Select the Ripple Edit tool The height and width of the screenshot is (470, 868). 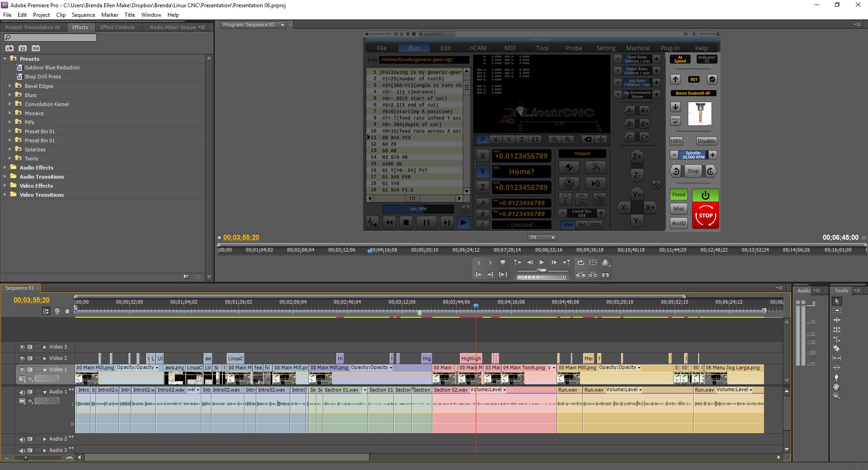[837, 320]
